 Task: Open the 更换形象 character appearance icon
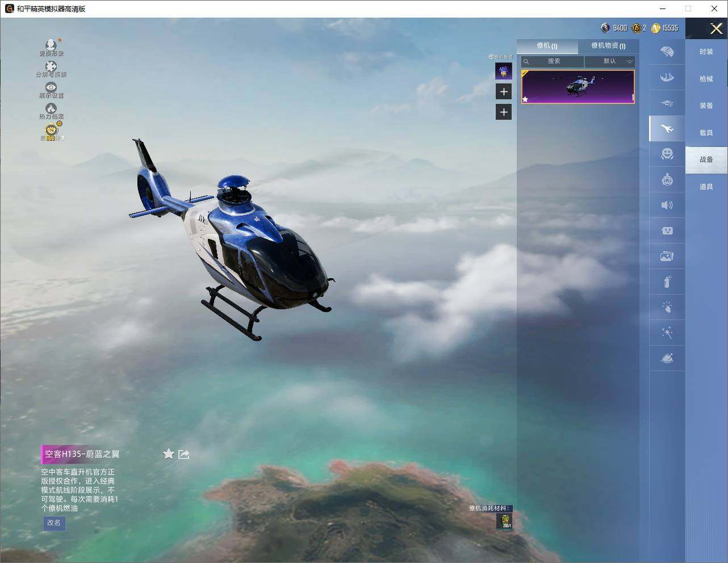coord(51,45)
